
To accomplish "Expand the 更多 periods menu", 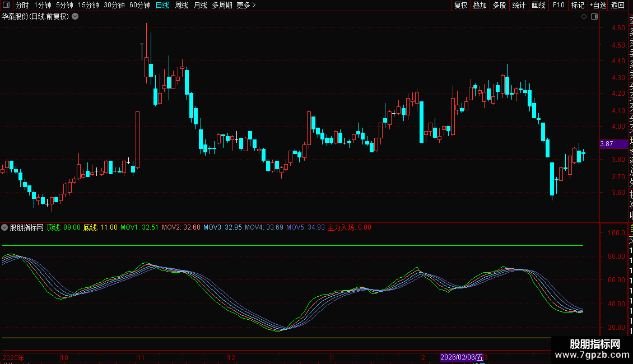I will tap(246, 5).
